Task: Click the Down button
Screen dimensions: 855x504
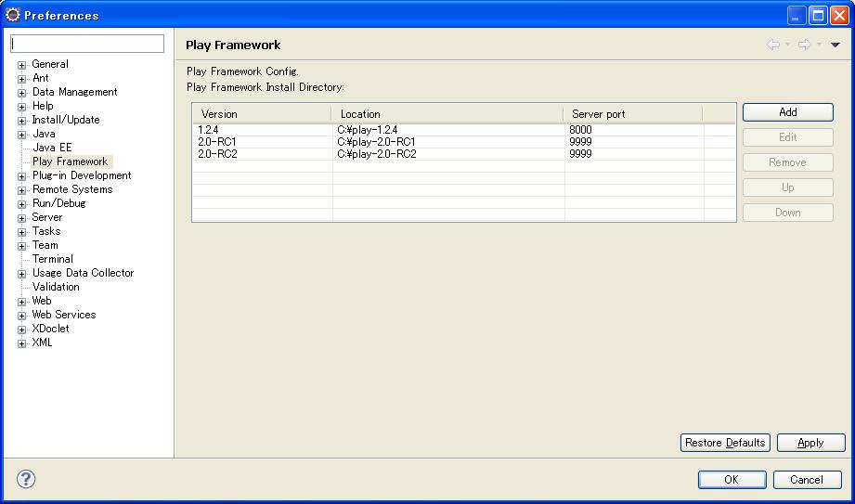Action: [788, 213]
